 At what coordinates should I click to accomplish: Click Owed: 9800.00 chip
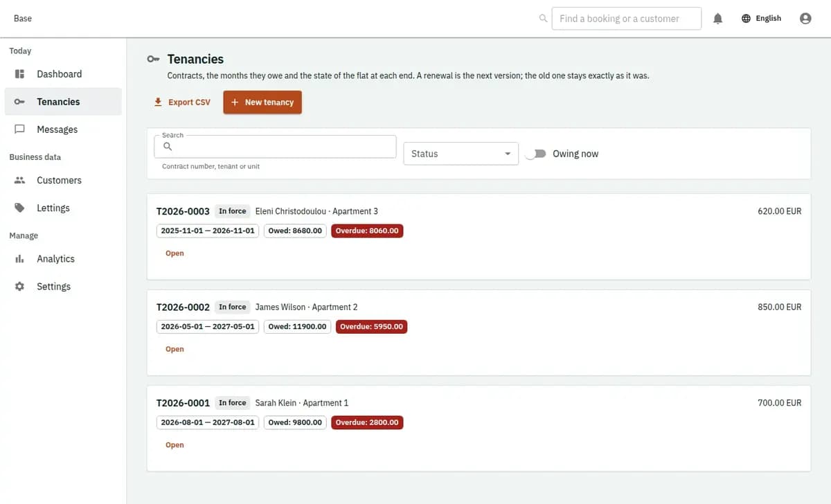pos(295,422)
